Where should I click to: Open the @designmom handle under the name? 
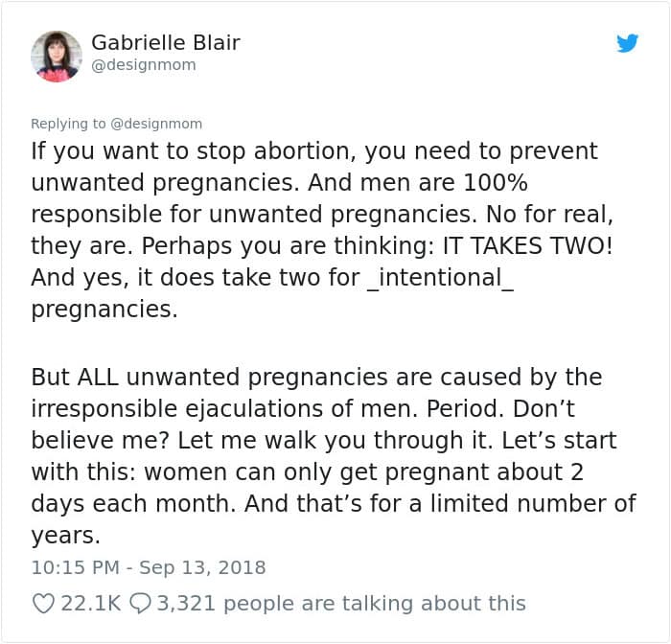144,65
